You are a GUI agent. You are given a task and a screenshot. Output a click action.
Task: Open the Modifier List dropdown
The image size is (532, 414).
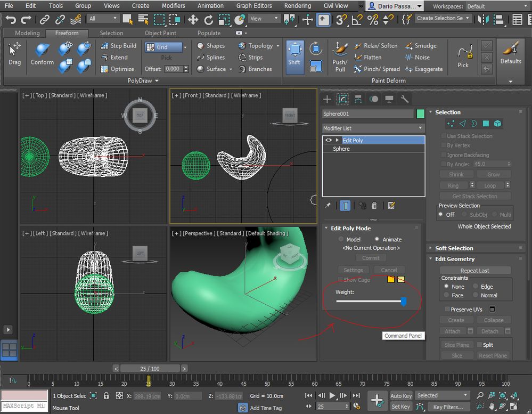pos(373,128)
